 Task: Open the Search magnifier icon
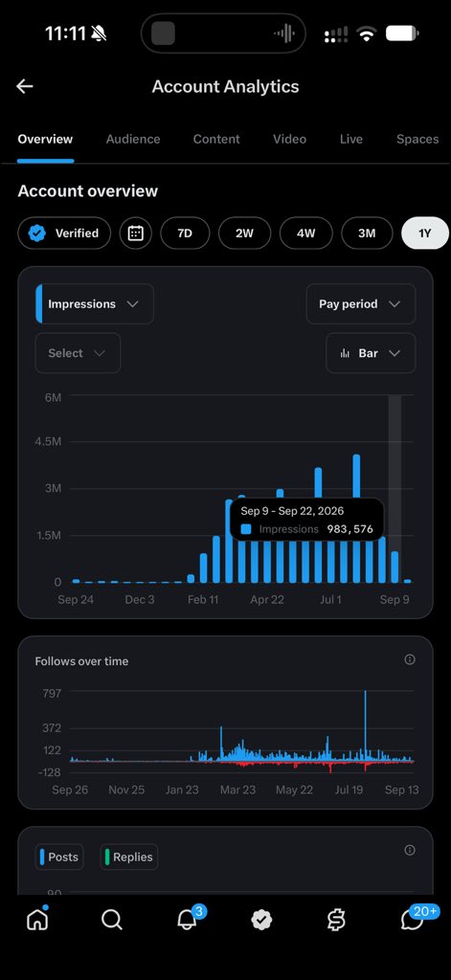111,920
